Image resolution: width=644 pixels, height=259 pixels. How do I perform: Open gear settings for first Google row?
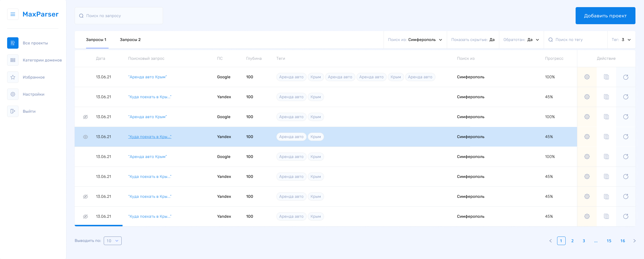587,77
